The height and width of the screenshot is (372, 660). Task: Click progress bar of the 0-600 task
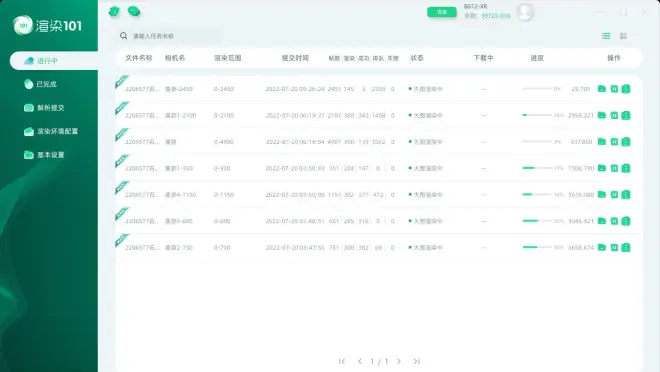pyautogui.click(x=537, y=221)
